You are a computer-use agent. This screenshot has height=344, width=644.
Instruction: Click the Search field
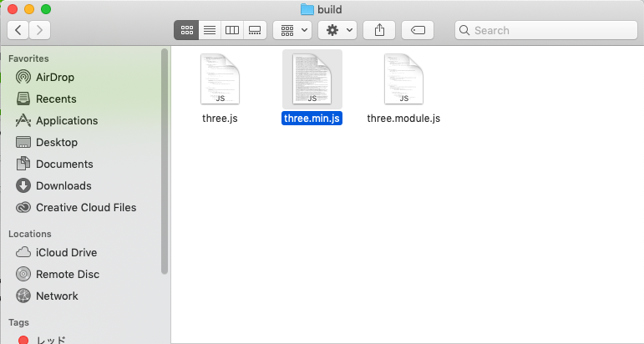point(546,30)
